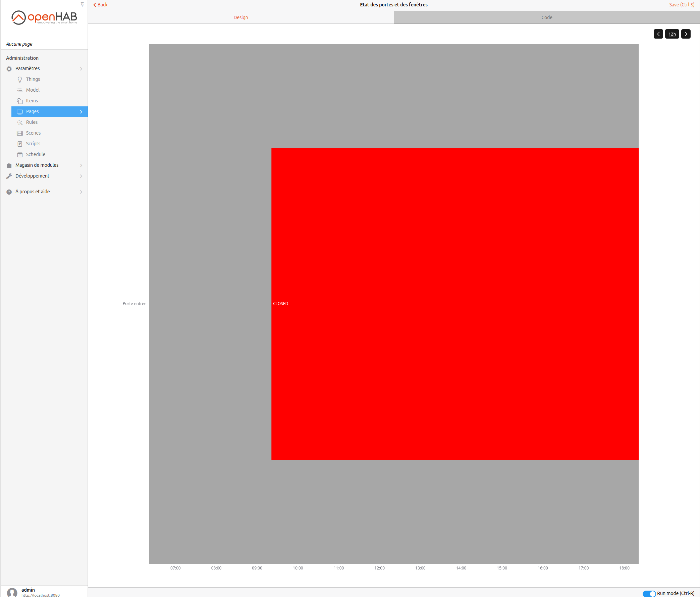Screen dimensions: 700x597
Task: Click the Items icon
Action: 20,101
